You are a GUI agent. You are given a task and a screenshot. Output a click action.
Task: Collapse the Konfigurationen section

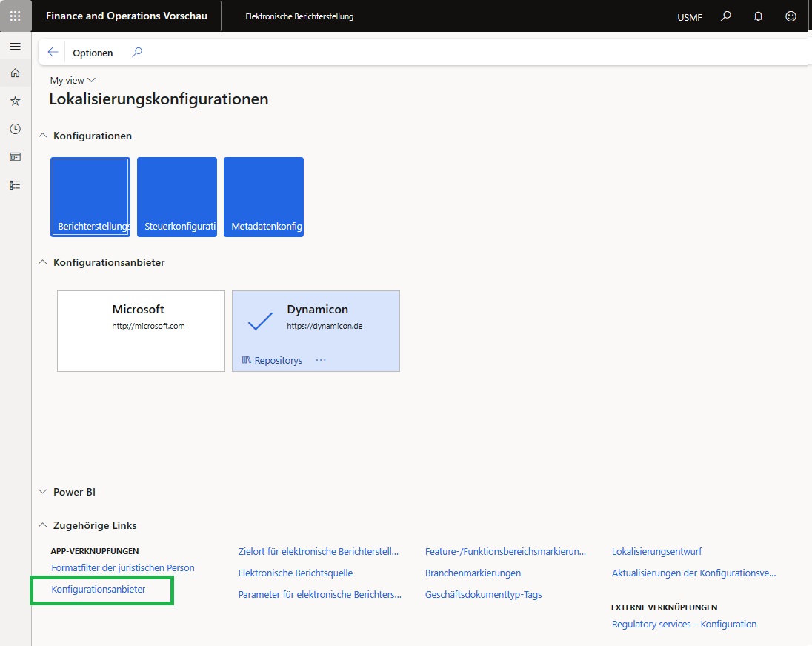pyautogui.click(x=44, y=136)
